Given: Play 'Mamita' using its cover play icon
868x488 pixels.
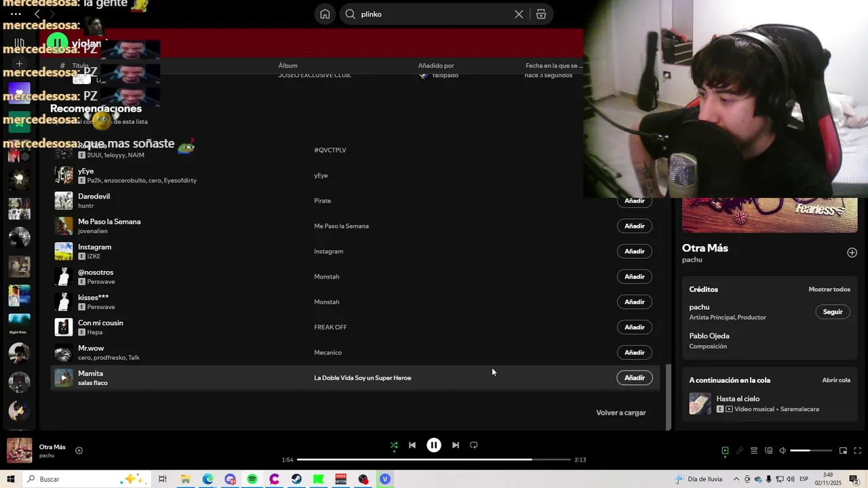Looking at the screenshot, I should point(64,378).
